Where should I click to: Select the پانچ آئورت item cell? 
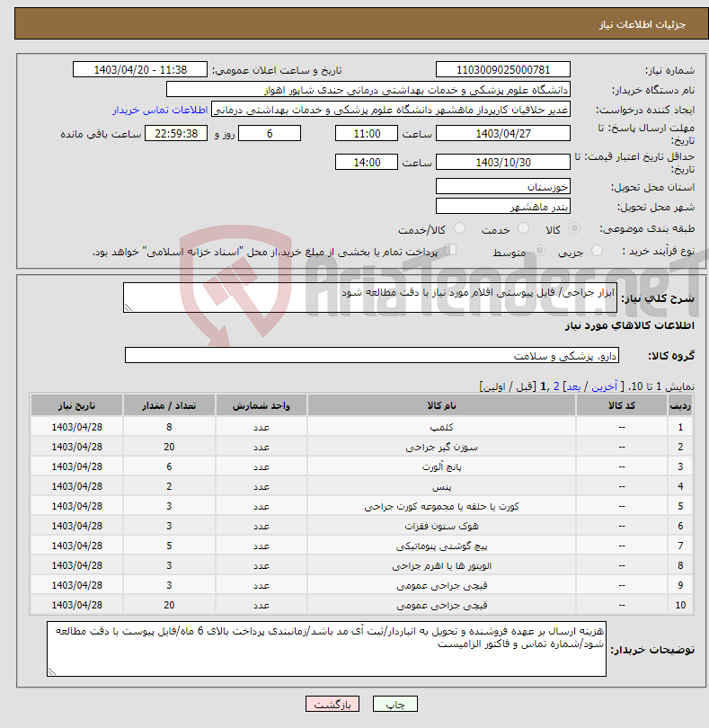(x=441, y=466)
